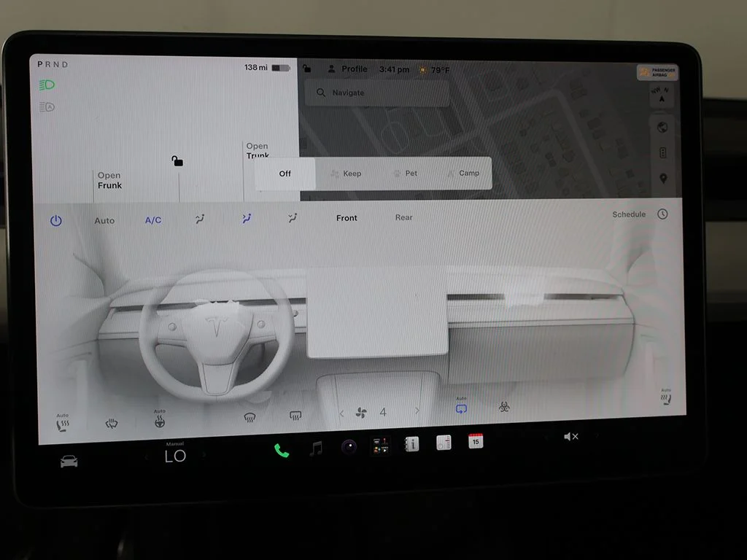Select Keep climate mode
Viewport: 747px width, 560px height.
coord(347,174)
